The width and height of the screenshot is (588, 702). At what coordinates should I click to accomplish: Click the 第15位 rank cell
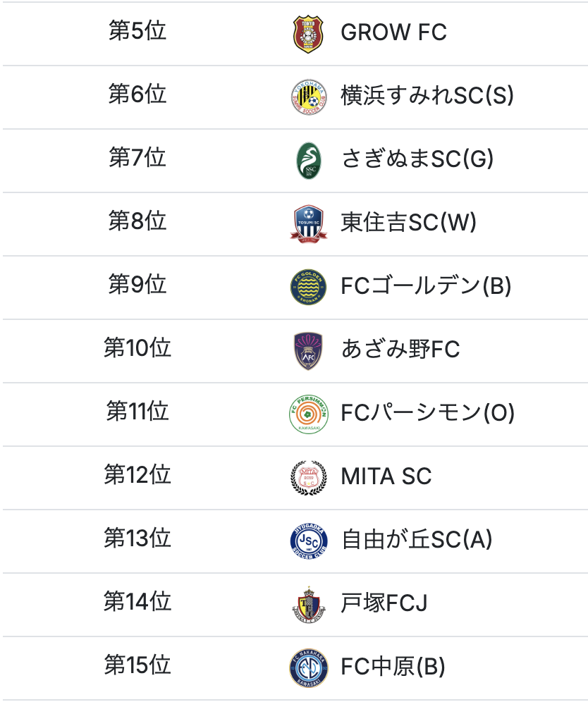(x=137, y=667)
